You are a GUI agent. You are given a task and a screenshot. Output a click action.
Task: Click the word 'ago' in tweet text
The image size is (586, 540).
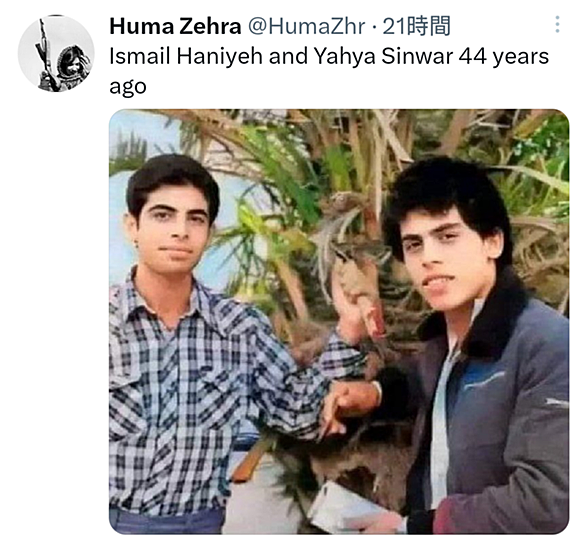pos(127,87)
